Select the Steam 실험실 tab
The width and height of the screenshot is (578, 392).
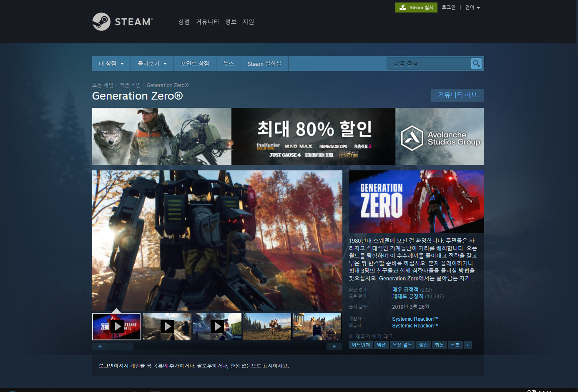coord(264,64)
